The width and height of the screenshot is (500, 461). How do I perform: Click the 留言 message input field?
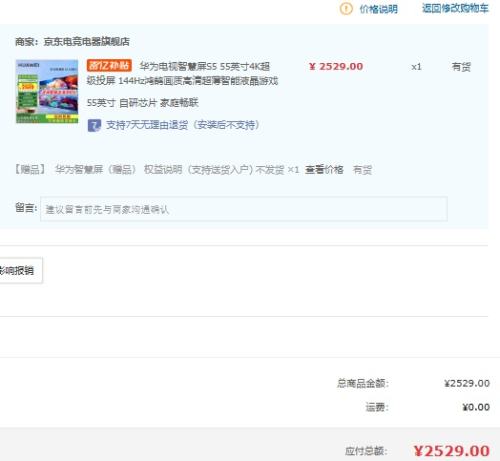tap(244, 209)
